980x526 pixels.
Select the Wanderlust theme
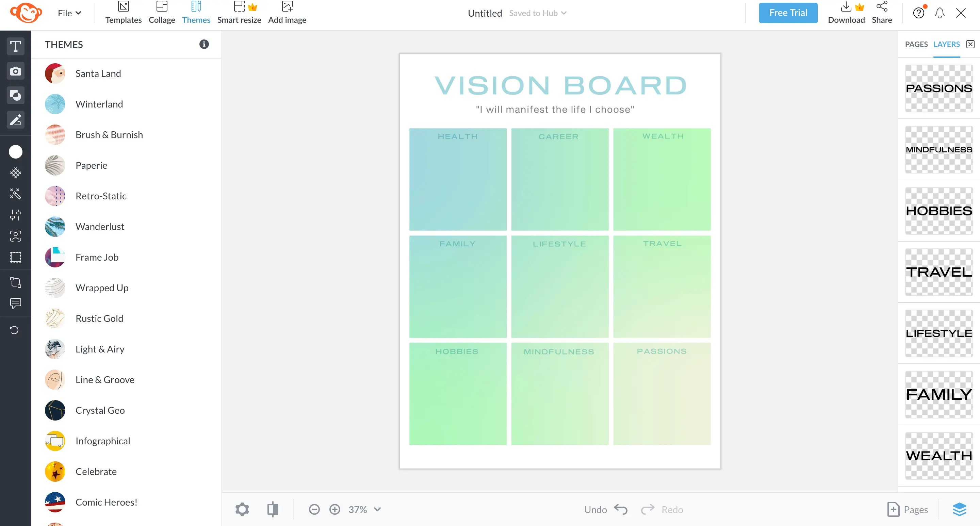[x=100, y=226]
